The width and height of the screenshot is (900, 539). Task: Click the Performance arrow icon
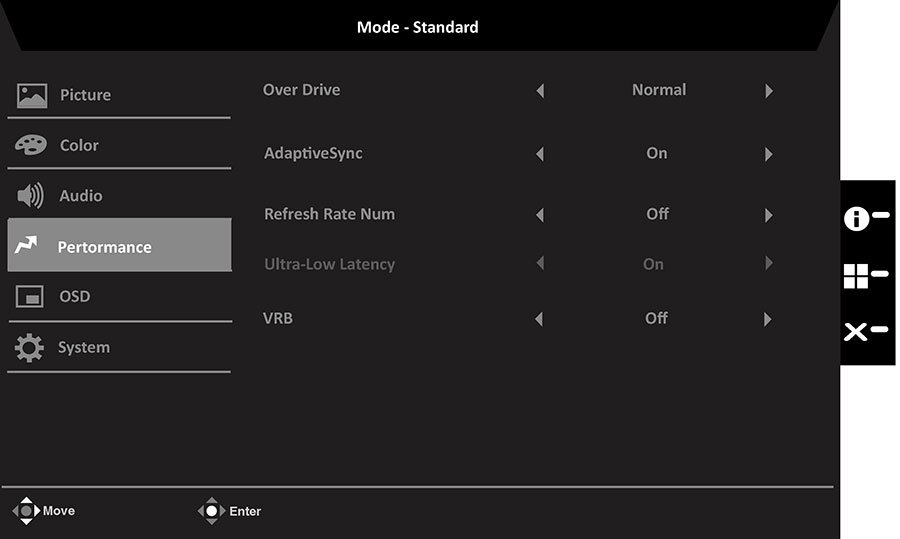pos(26,245)
